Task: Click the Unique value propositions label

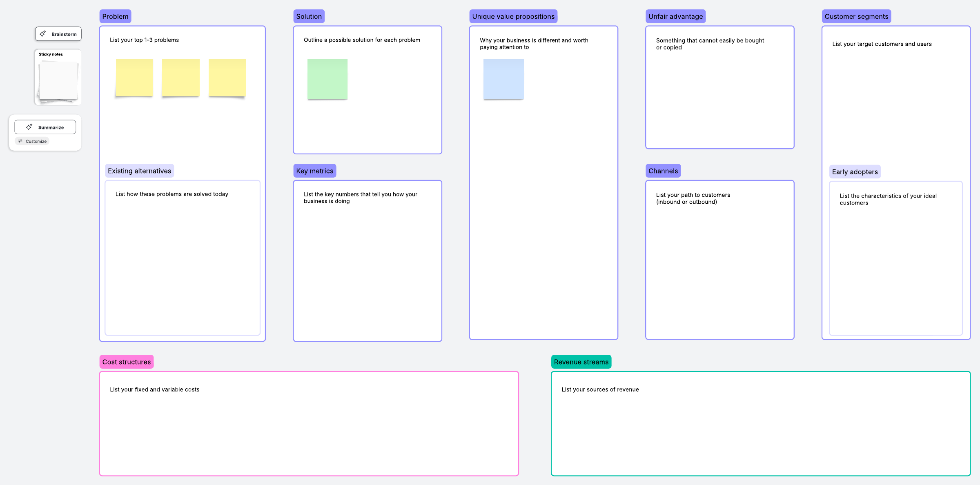Action: (x=513, y=16)
